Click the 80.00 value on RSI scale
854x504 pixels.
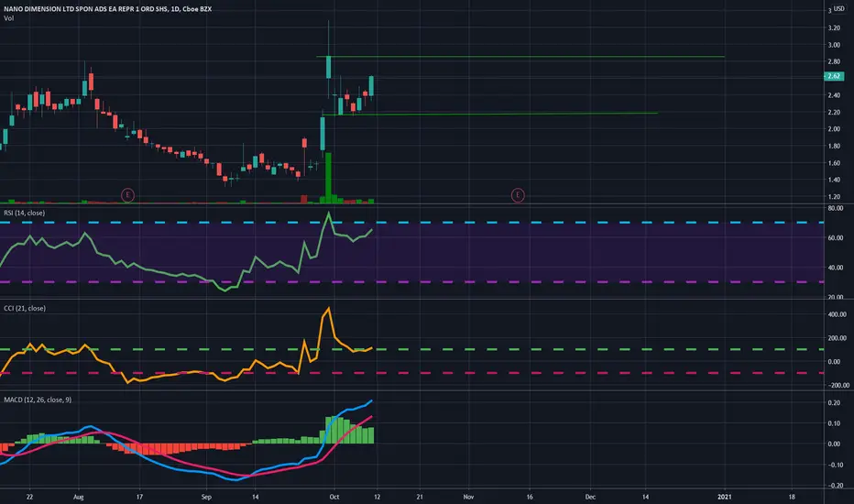click(x=836, y=208)
